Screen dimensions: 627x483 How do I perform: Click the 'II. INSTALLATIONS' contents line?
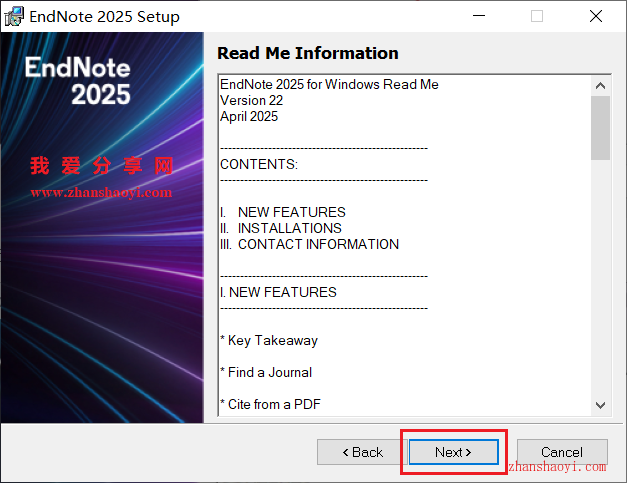281,228
